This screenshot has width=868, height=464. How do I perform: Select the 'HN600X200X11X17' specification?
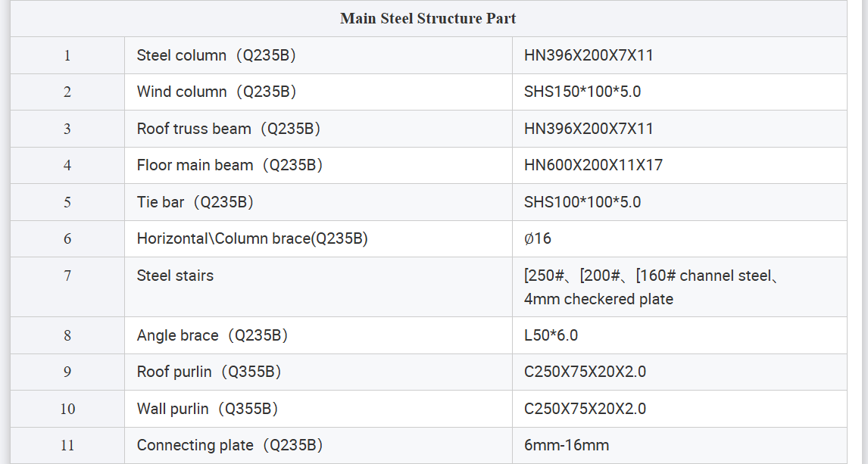[x=593, y=165]
